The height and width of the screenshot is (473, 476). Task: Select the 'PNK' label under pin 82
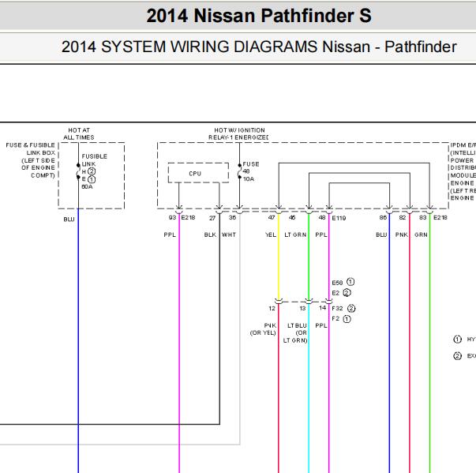402,235
